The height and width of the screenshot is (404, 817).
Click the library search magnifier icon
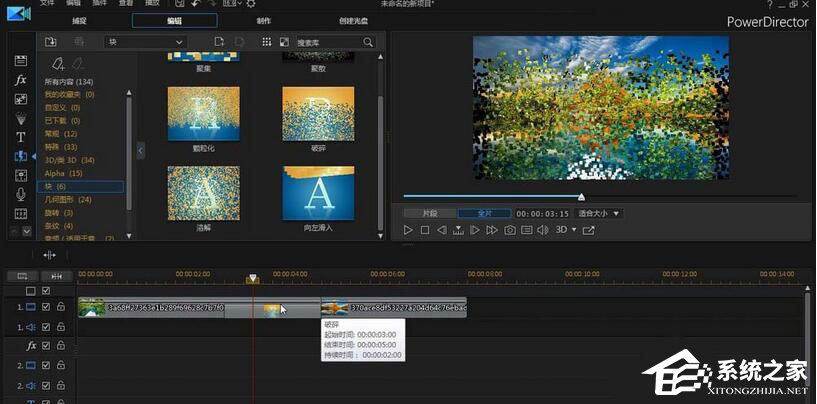[368, 42]
